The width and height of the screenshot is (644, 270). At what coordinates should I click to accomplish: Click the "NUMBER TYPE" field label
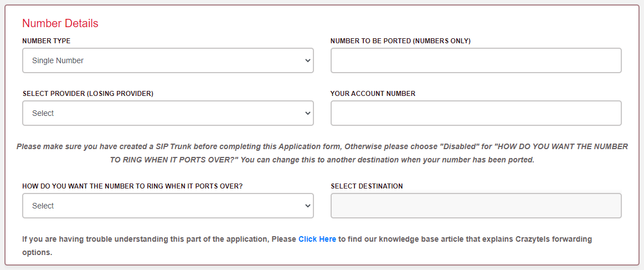[x=47, y=41]
